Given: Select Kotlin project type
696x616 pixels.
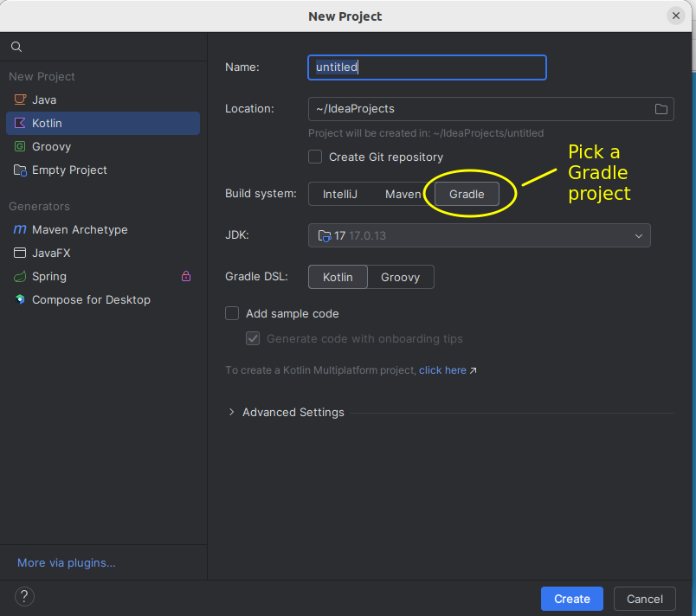Looking at the screenshot, I should coord(103,124).
